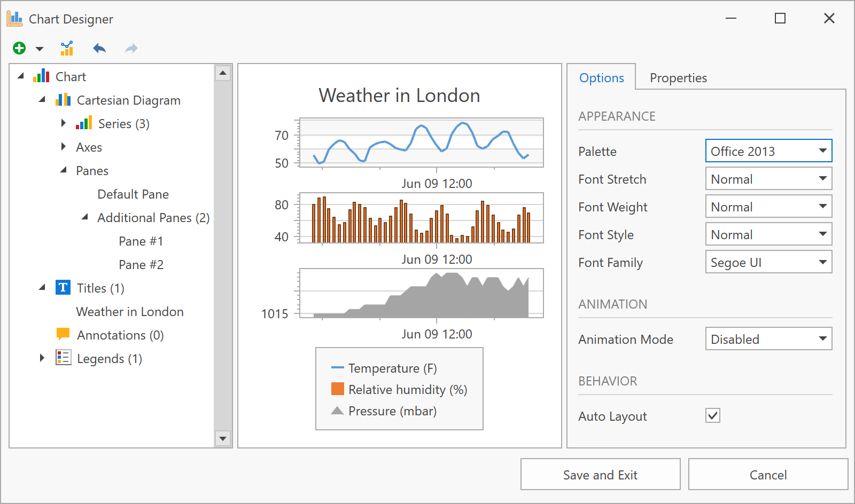Collapse the Chart tree node
The width and height of the screenshot is (855, 504).
[x=21, y=76]
